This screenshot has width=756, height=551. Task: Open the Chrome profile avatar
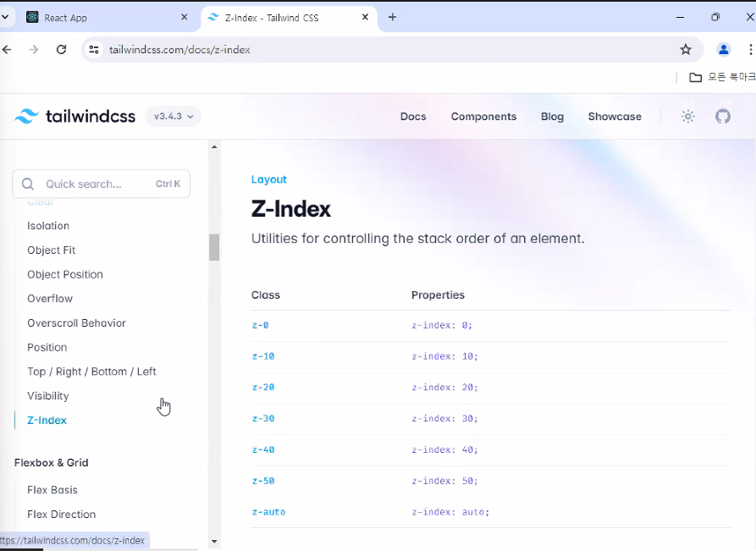[723, 49]
